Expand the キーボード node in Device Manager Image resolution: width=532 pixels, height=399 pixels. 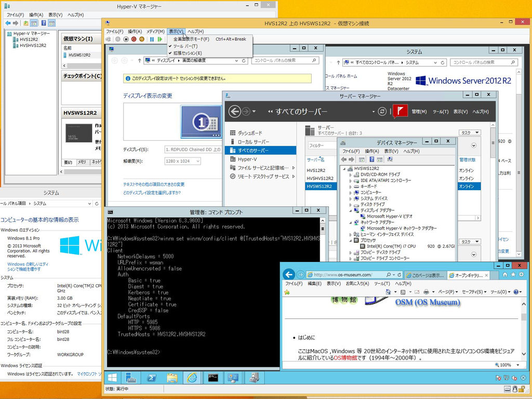point(351,187)
